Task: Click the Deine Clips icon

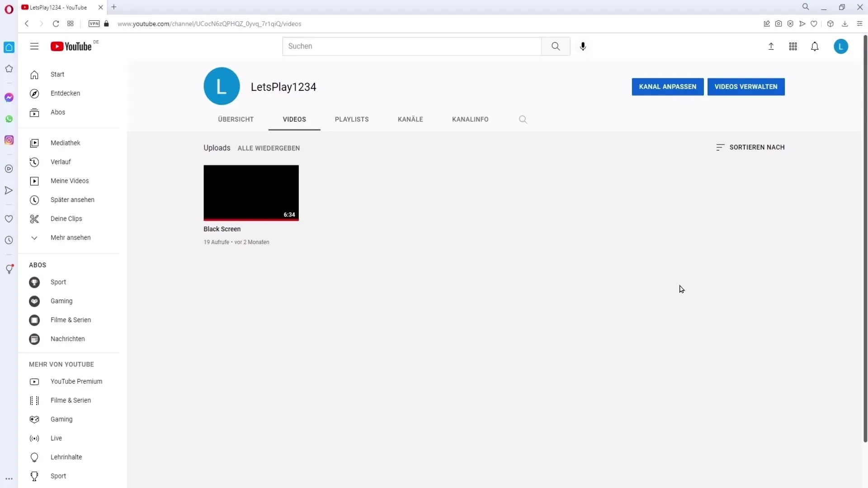Action: point(34,219)
